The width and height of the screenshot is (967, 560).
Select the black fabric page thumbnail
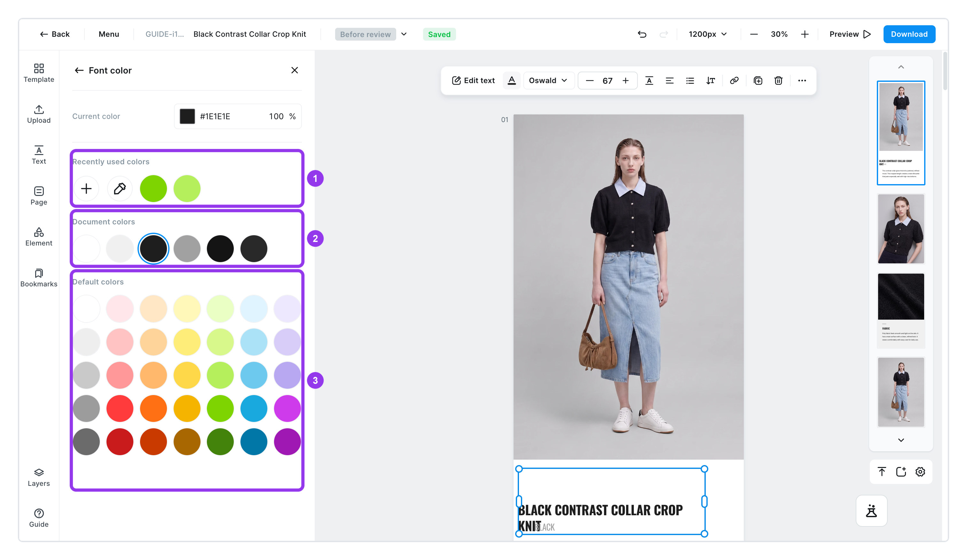(900, 311)
